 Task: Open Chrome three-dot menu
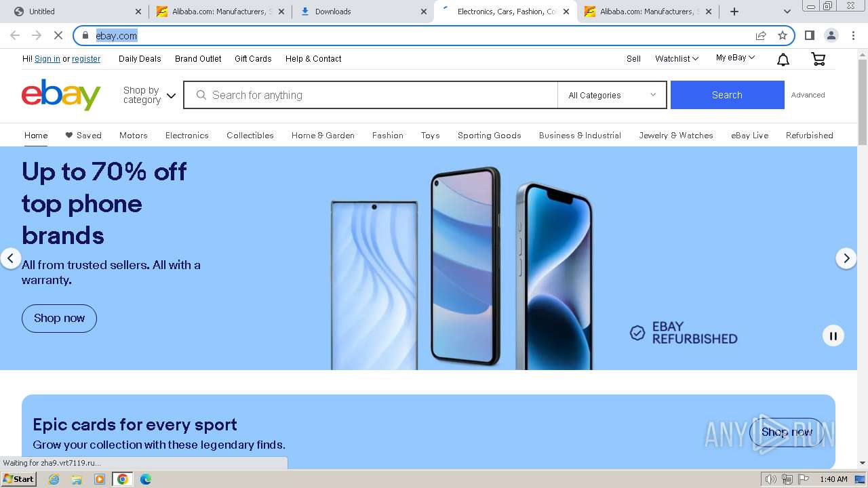coord(853,35)
